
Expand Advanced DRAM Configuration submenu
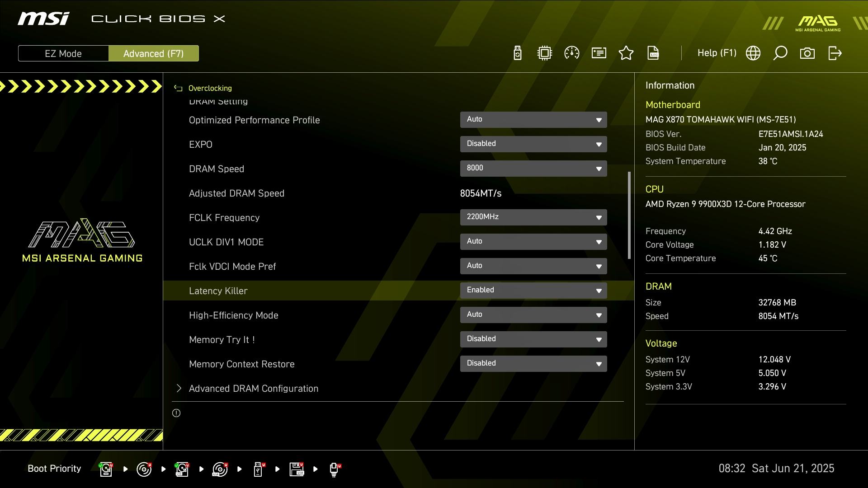253,389
